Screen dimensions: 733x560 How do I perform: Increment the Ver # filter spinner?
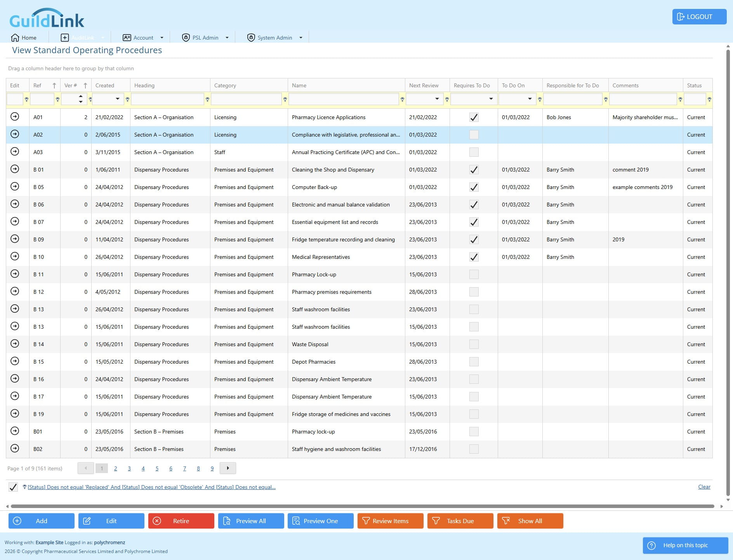(80, 96)
